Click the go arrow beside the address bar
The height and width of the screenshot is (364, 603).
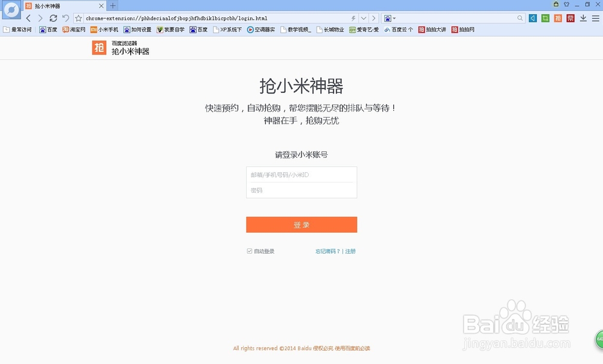click(373, 18)
